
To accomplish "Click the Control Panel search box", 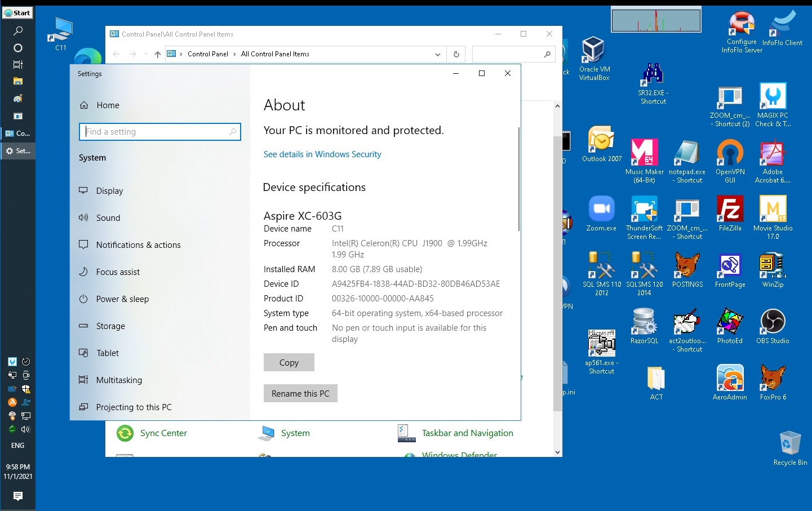I will [x=513, y=54].
